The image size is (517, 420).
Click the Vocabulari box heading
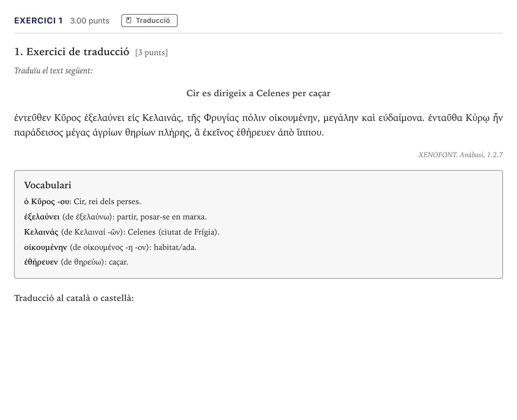[47, 185]
